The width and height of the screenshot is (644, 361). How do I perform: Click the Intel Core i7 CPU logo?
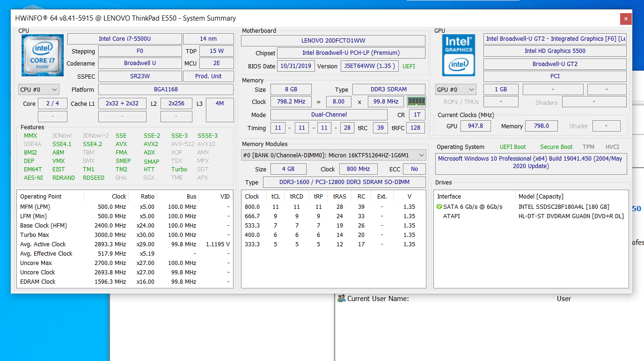(43, 55)
